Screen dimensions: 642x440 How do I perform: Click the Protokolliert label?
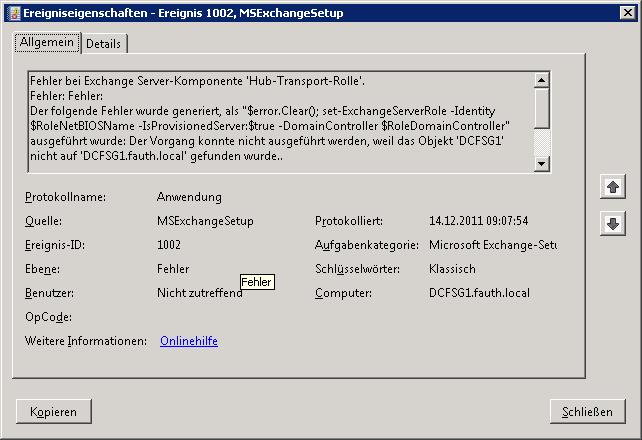pos(349,221)
